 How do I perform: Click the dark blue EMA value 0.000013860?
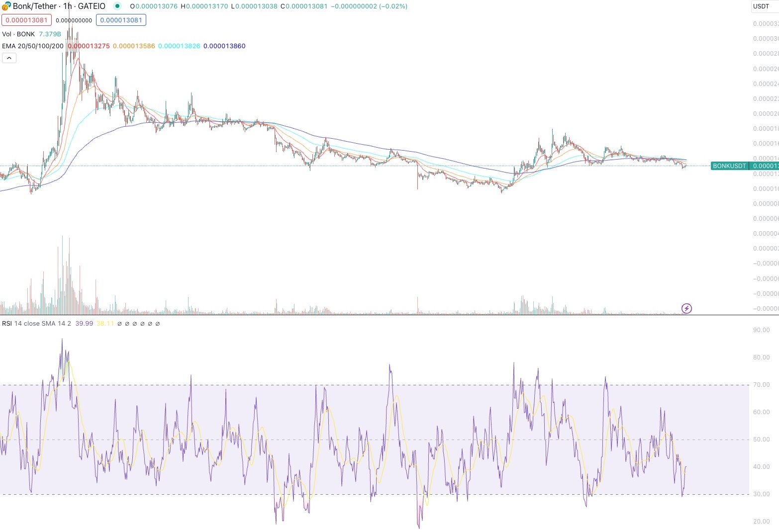click(224, 46)
